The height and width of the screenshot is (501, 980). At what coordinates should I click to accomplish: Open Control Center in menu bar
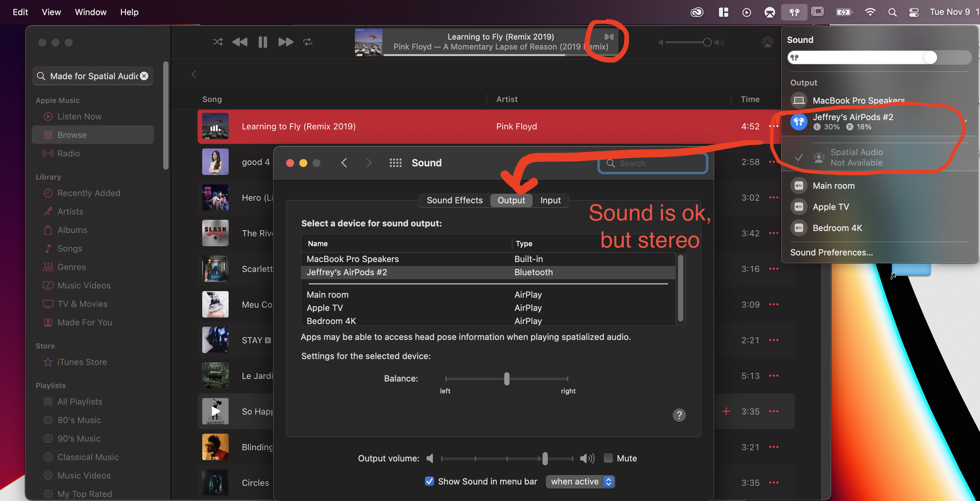click(914, 12)
